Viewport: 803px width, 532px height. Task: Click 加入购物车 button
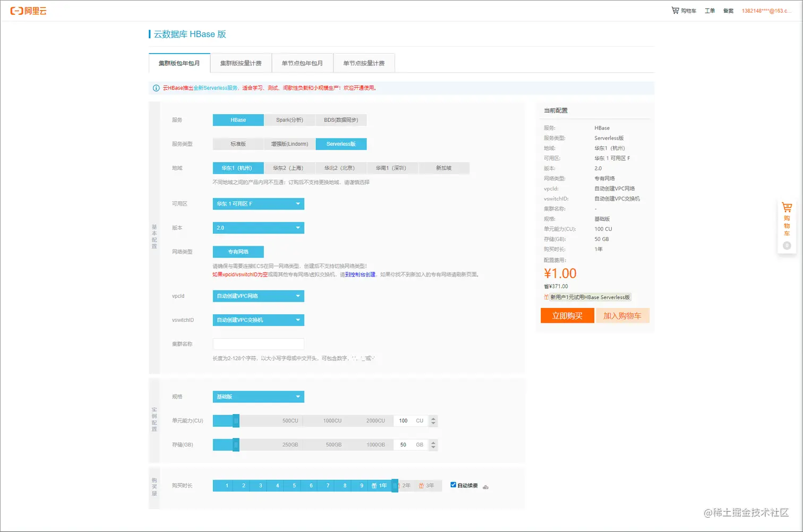point(622,315)
